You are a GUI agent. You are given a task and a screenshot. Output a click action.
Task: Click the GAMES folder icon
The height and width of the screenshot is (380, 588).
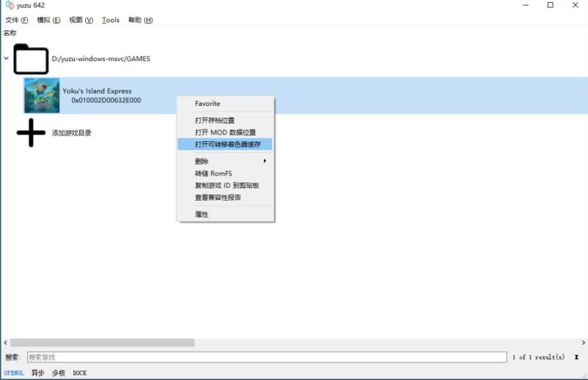[31, 59]
